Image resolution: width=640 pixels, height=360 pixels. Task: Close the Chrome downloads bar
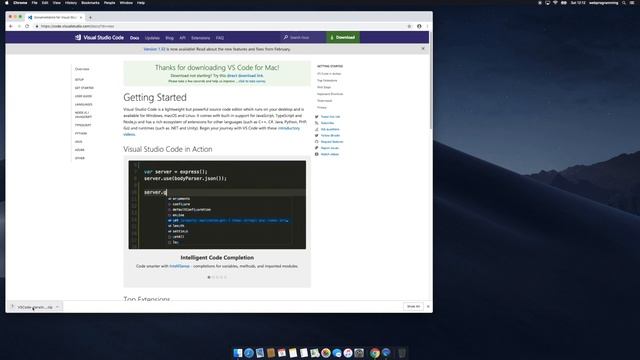pyautogui.click(x=428, y=307)
